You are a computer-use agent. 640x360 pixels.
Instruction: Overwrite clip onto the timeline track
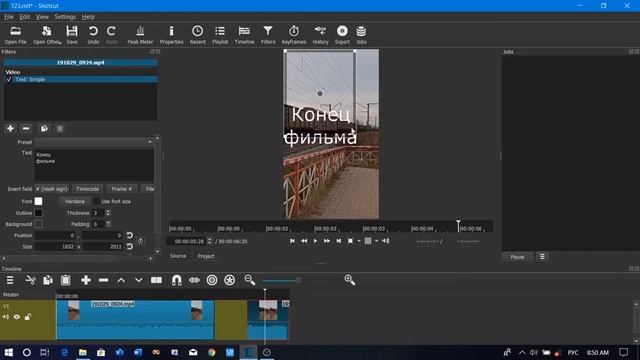139,280
